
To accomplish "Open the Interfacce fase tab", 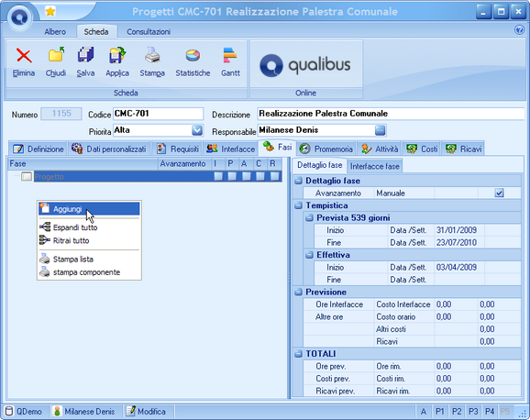I will click(374, 166).
